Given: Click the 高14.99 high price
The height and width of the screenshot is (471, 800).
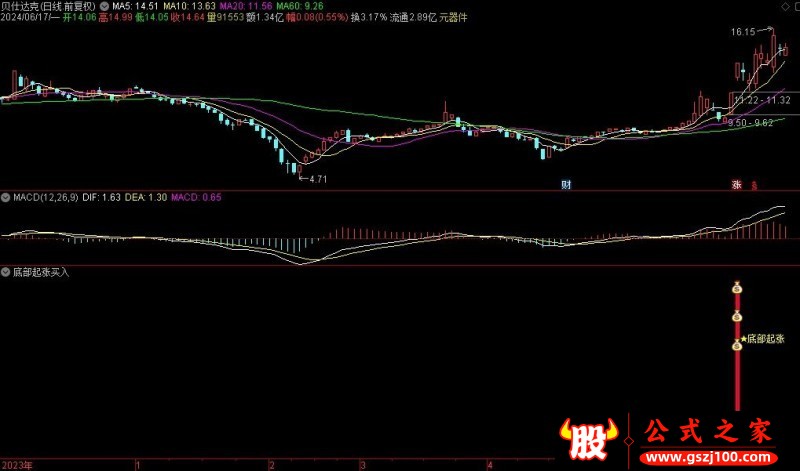Looking at the screenshot, I should (115, 18).
